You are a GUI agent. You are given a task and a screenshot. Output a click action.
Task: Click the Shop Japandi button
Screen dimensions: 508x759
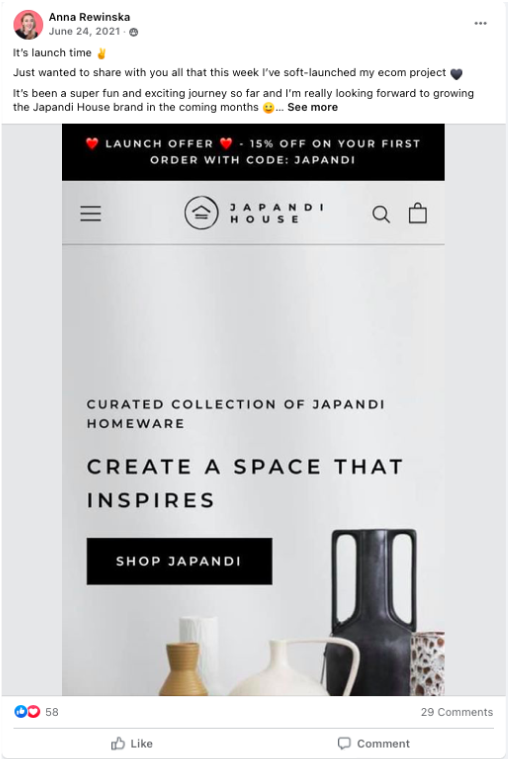[x=179, y=561]
